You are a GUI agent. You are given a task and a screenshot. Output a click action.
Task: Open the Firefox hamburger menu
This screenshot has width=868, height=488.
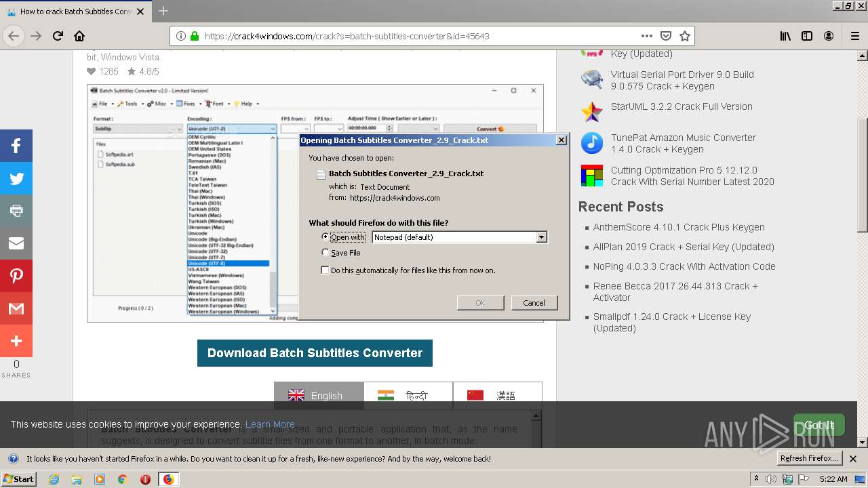[854, 36]
